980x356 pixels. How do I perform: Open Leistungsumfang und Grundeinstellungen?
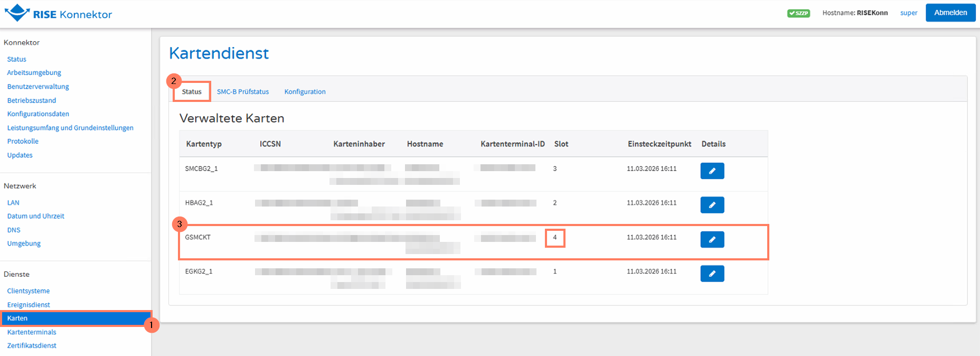[70, 128]
